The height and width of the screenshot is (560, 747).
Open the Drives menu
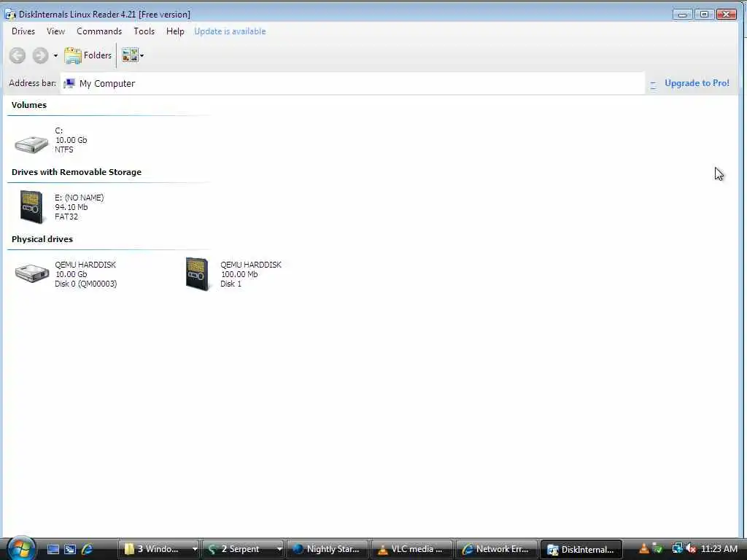23,31
